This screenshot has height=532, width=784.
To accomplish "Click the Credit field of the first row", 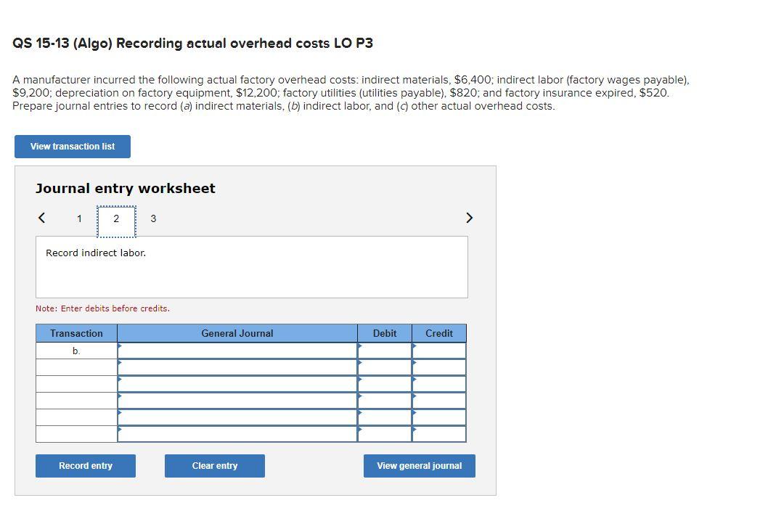I will pos(438,350).
